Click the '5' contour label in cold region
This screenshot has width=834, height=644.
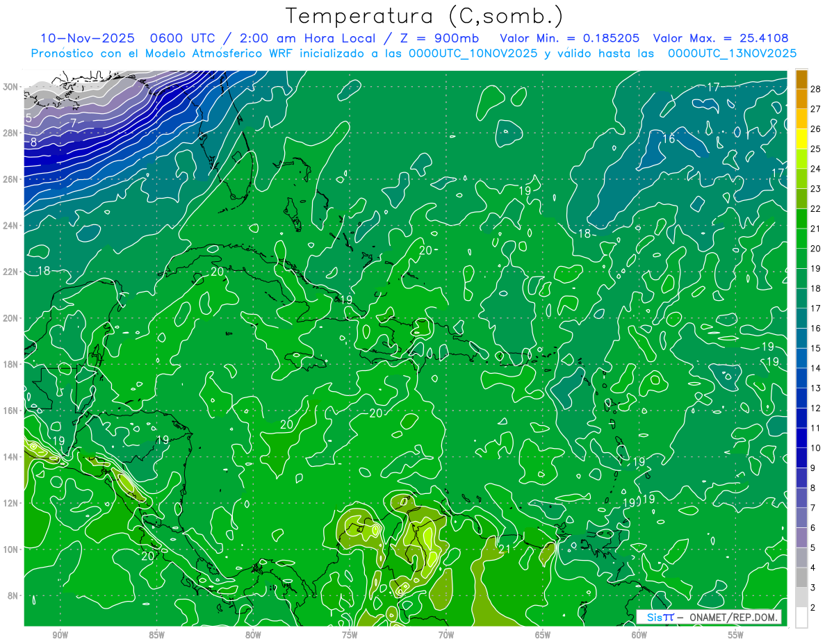[x=28, y=118]
